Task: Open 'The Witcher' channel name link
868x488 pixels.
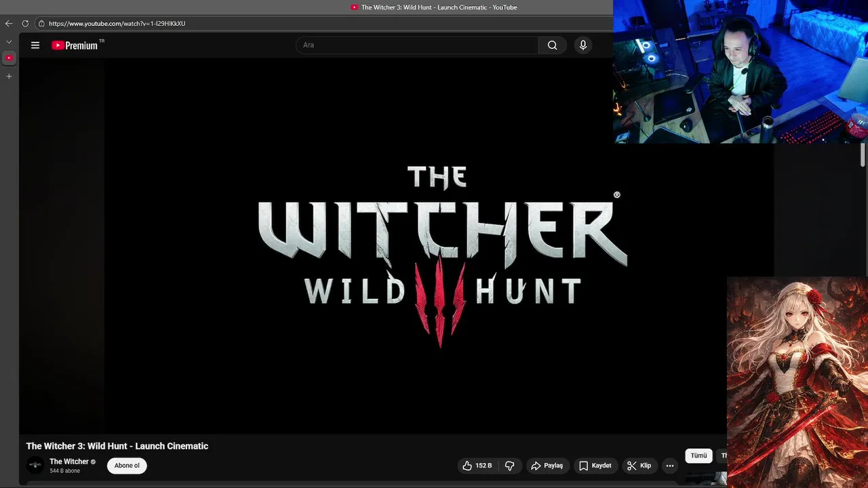Action: 69,462
